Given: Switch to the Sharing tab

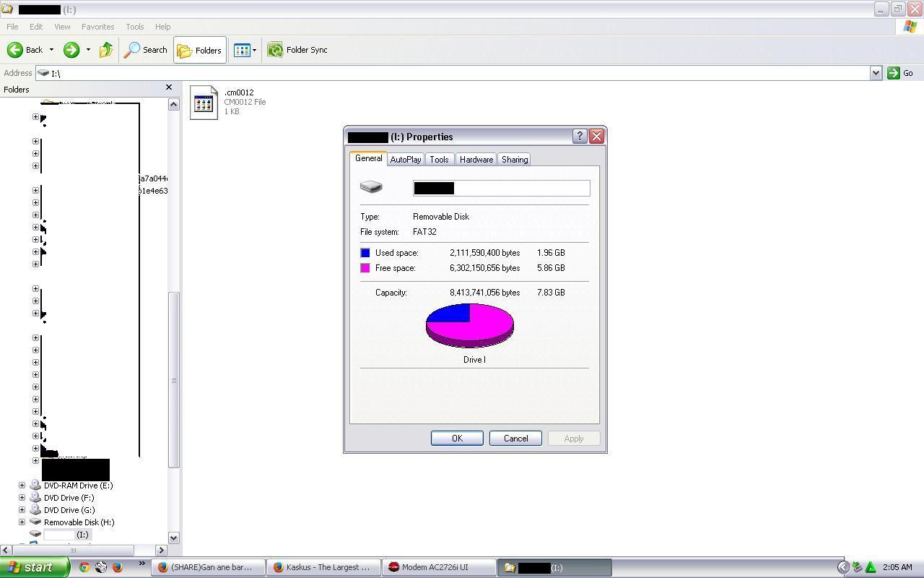Looking at the screenshot, I should coord(515,160).
